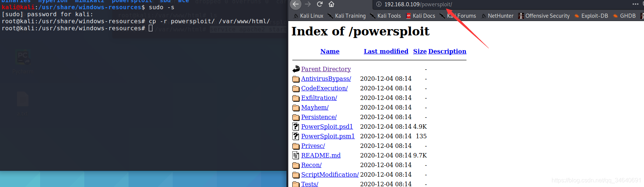The image size is (644, 187).
Task: Open Tests/ directory
Action: [310, 184]
